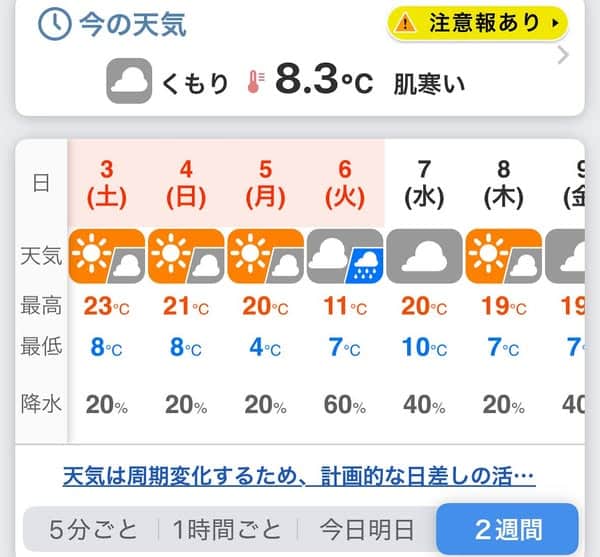600x557 pixels.
Task: Select the 2週間 forecast tab
Action: pyautogui.click(x=507, y=529)
